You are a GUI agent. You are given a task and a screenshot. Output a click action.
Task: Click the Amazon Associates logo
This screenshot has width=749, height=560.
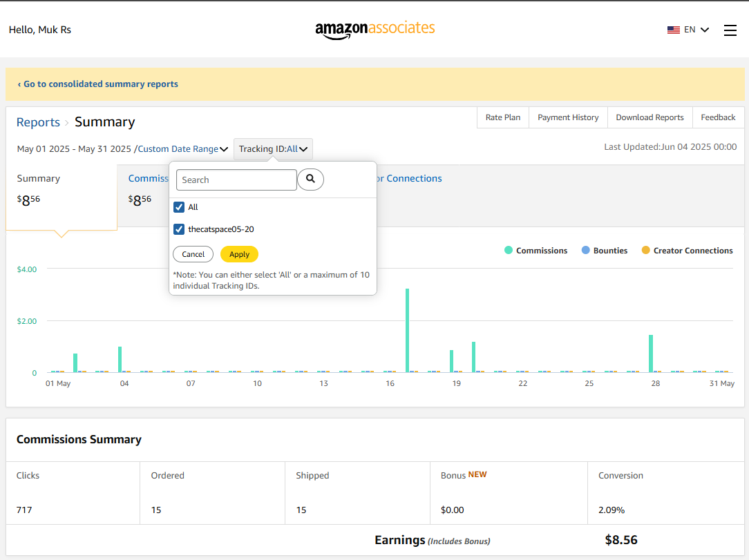pyautogui.click(x=375, y=30)
